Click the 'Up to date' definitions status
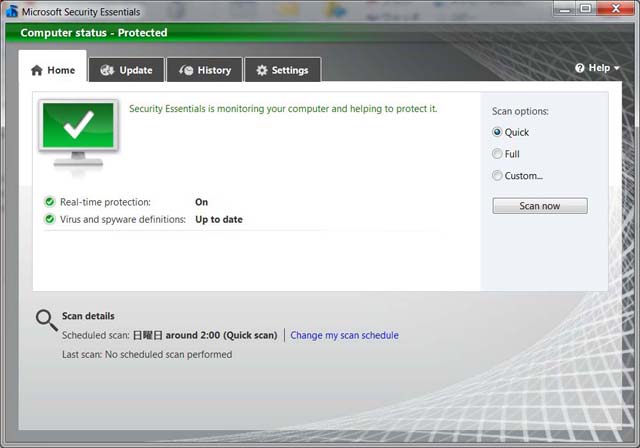The height and width of the screenshot is (448, 640). tap(219, 220)
